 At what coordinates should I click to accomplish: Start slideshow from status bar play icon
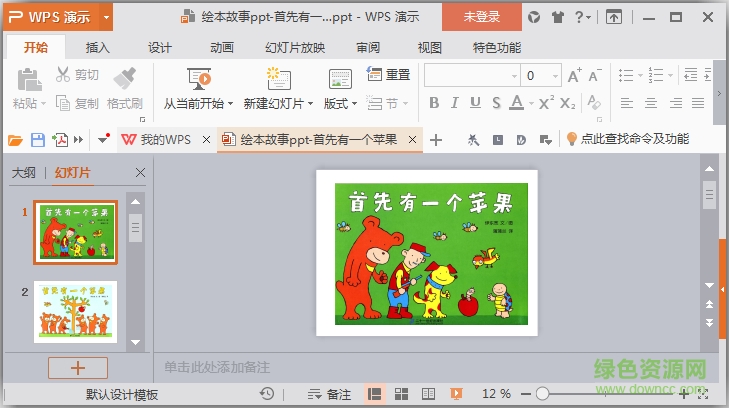tap(456, 394)
